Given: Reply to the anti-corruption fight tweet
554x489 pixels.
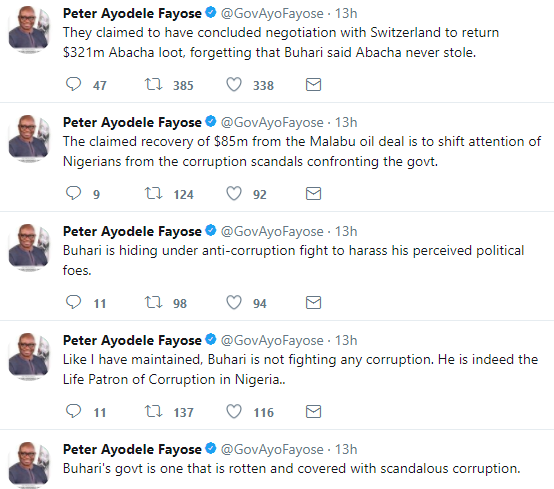Looking at the screenshot, I should pos(73,302).
